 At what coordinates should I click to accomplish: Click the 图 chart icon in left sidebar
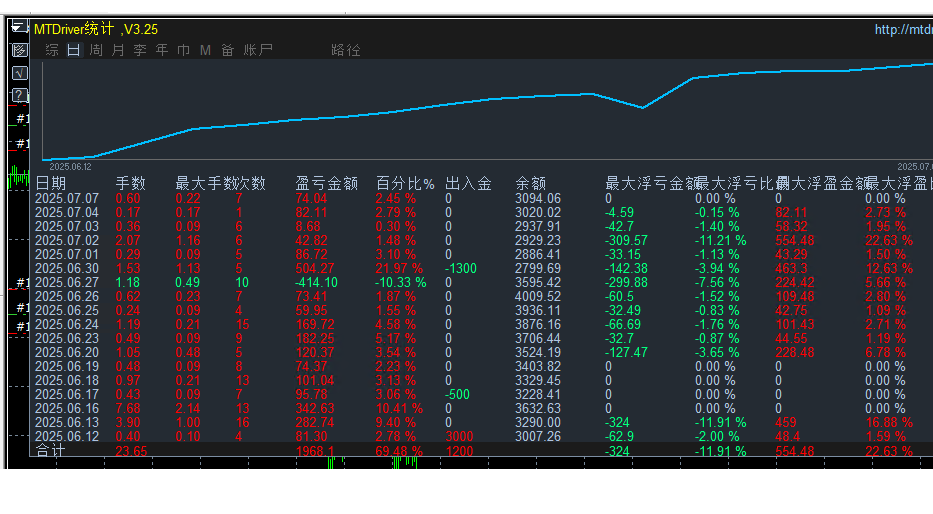[x=20, y=51]
